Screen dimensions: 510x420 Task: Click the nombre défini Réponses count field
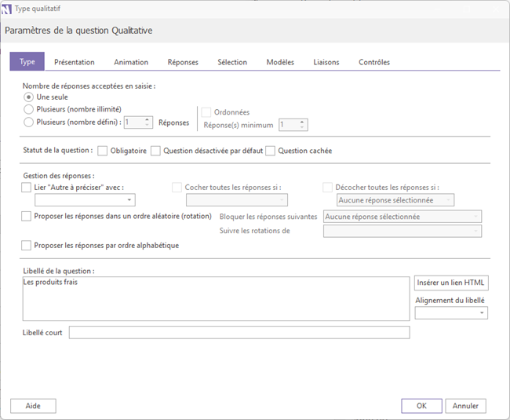point(134,122)
